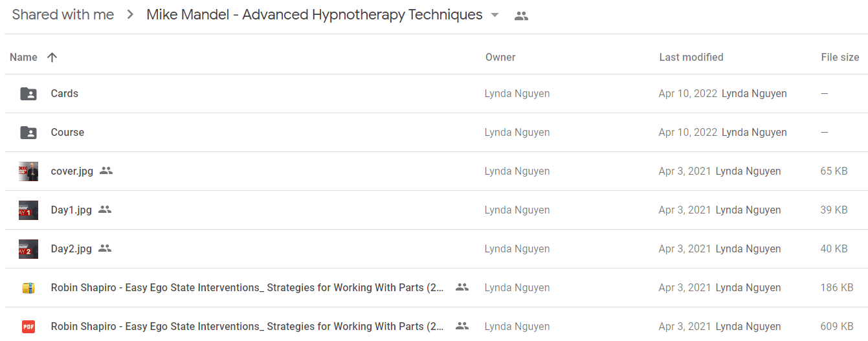This screenshot has height=341, width=868.
Task: Sort by the Name column header
Action: click(x=23, y=57)
